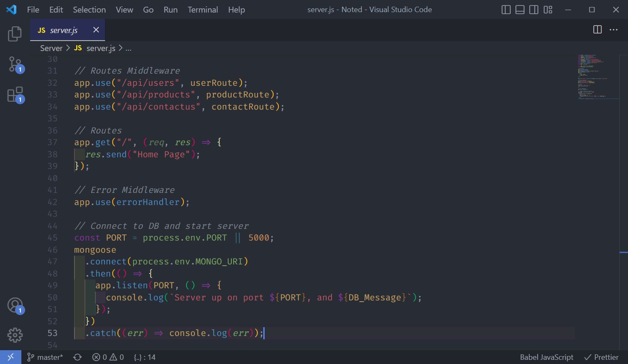Open the Edit menu
The width and height of the screenshot is (628, 364).
tap(56, 10)
